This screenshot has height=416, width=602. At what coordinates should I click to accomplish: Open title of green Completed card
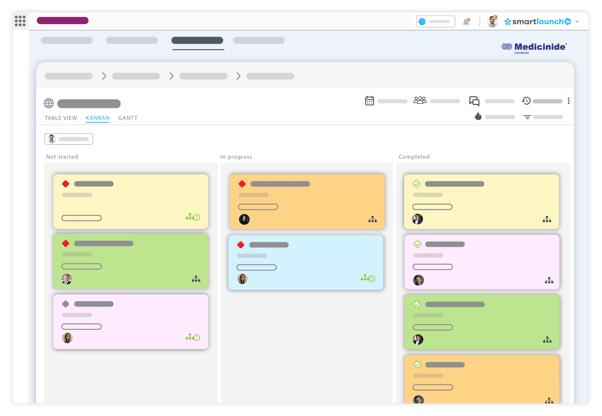click(455, 304)
